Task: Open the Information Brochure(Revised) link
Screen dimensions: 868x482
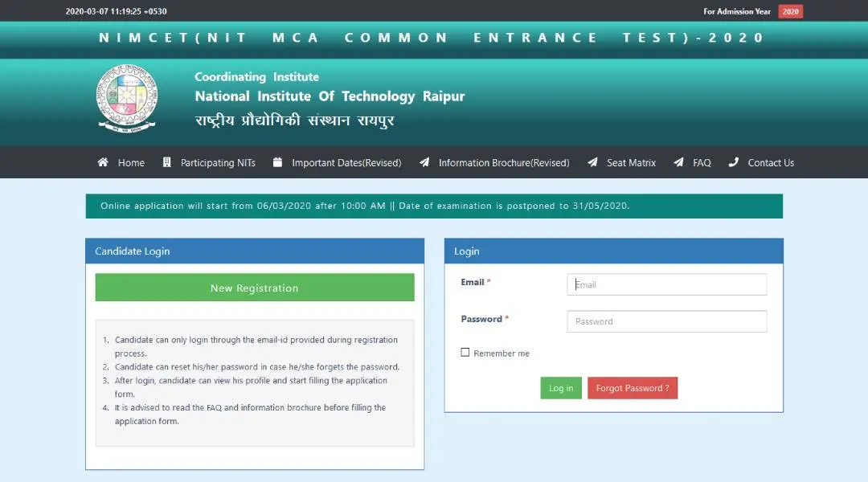Action: [x=504, y=163]
